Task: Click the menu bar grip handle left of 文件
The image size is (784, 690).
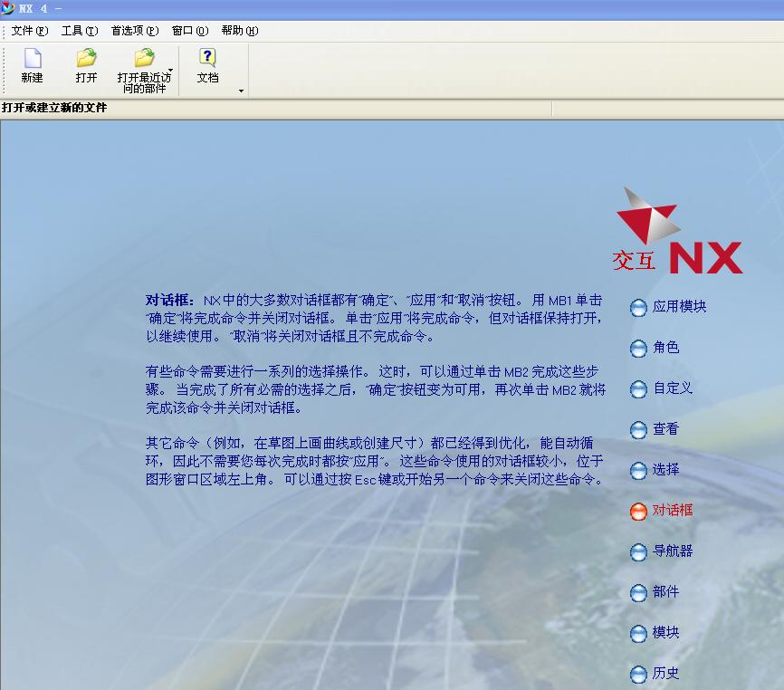Action: coord(4,31)
